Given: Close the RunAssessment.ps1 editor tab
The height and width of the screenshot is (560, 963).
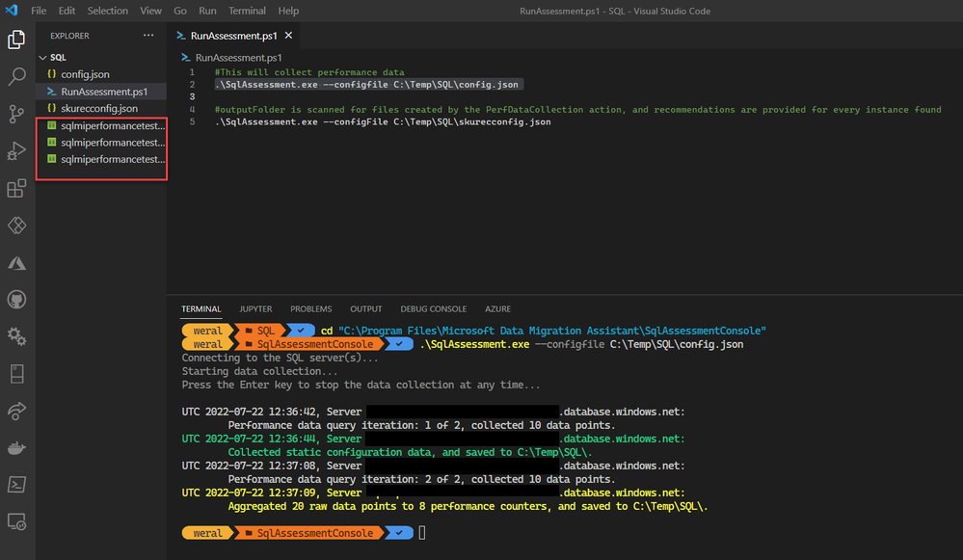Looking at the screenshot, I should (288, 36).
